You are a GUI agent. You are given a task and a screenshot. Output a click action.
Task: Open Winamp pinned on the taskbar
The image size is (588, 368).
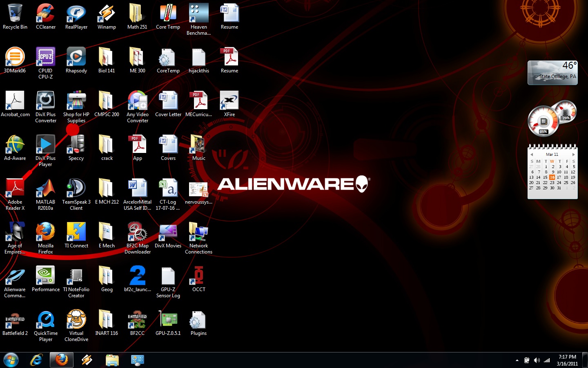[87, 360]
